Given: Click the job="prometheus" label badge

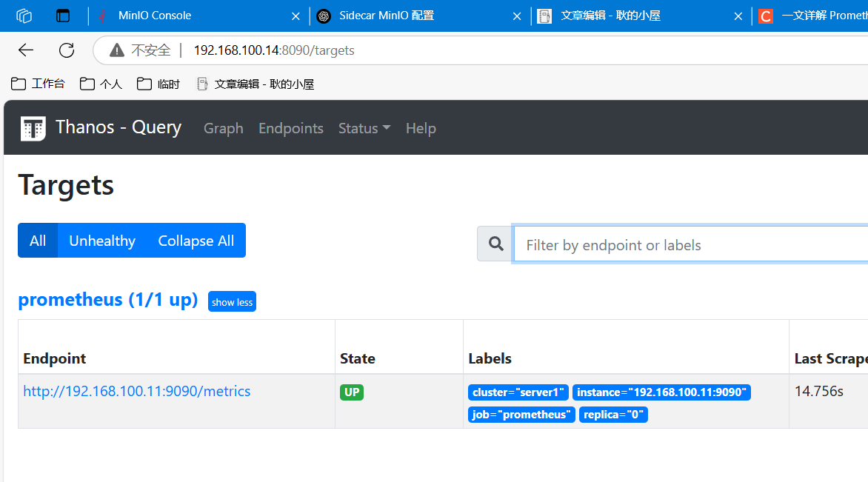Looking at the screenshot, I should (521, 415).
